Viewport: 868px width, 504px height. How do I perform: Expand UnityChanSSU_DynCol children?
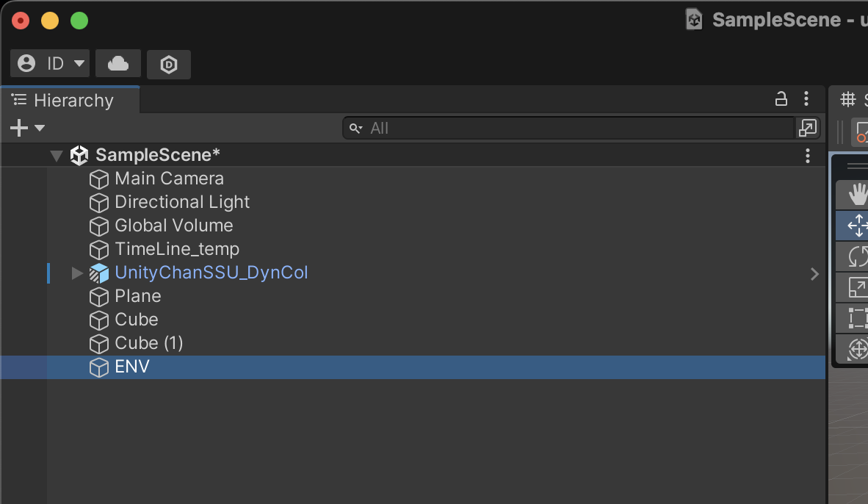[x=77, y=273]
